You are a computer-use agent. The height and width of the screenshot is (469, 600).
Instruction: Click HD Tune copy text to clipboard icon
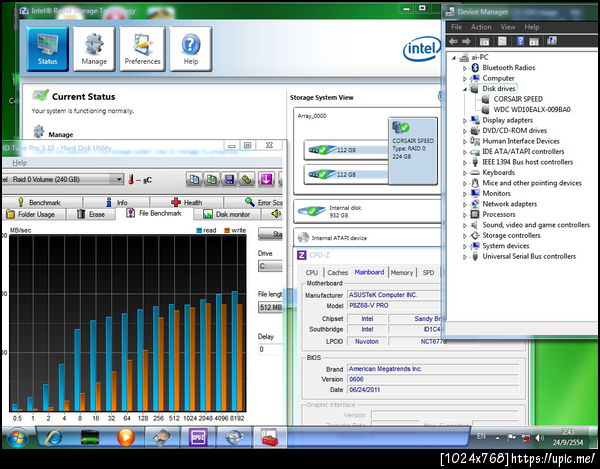coord(195,179)
